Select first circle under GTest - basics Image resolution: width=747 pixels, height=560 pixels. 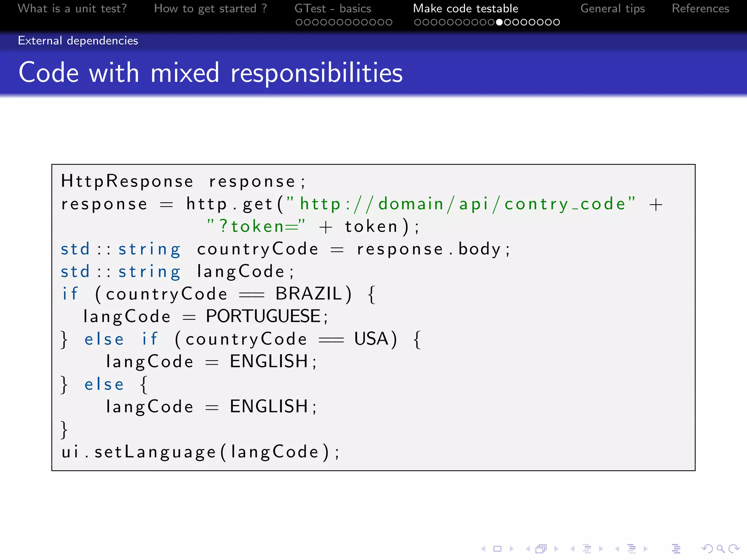(299, 22)
